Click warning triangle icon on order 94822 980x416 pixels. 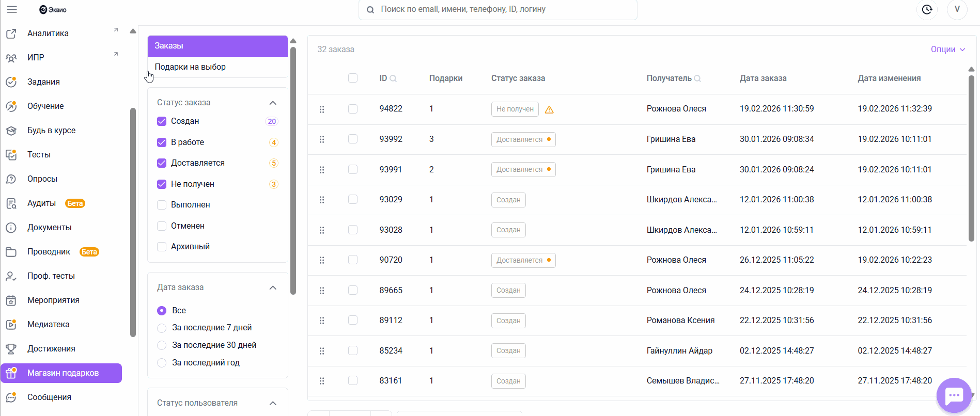549,109
